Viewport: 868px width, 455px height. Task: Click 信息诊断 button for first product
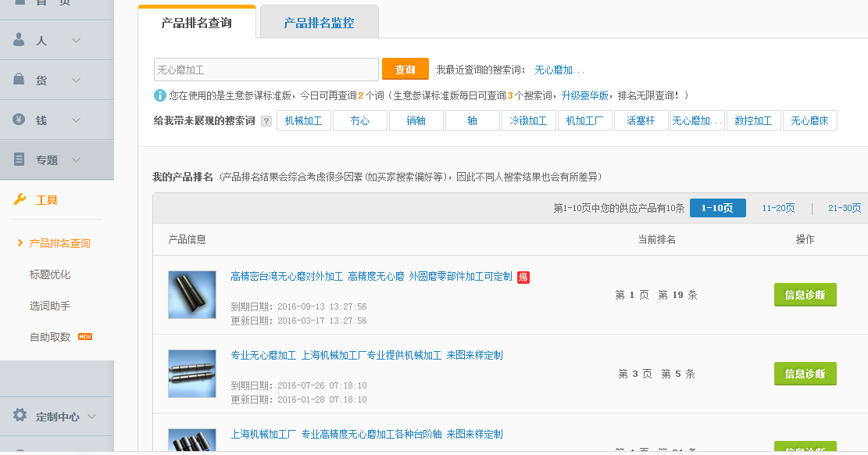pyautogui.click(x=805, y=295)
